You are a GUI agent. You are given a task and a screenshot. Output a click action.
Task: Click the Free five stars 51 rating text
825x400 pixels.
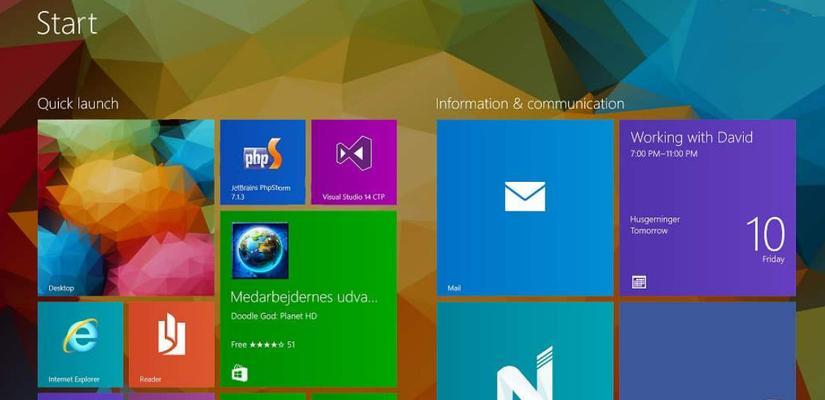point(263,345)
